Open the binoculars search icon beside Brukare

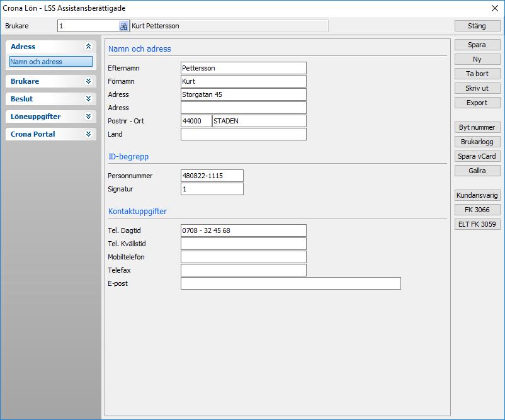point(123,26)
